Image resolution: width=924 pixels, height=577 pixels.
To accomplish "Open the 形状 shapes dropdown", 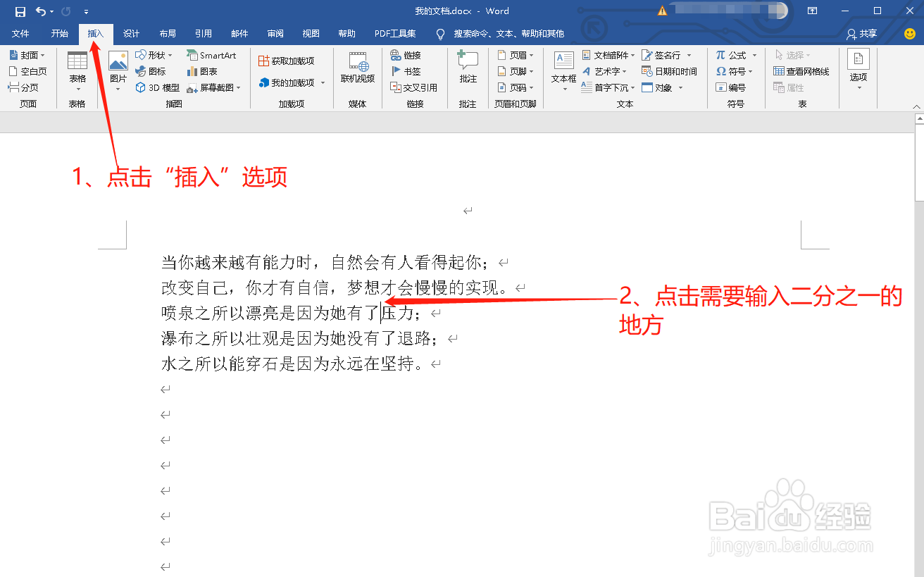I will tap(154, 55).
